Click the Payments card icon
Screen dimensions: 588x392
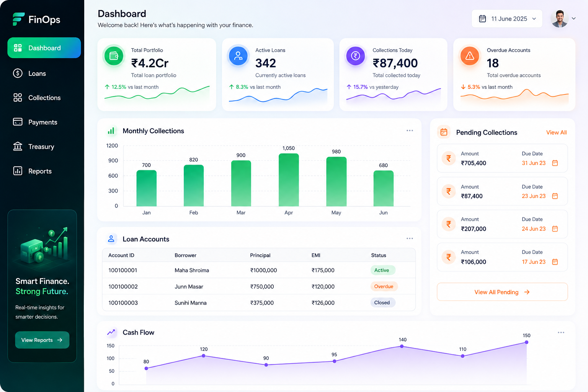point(18,122)
